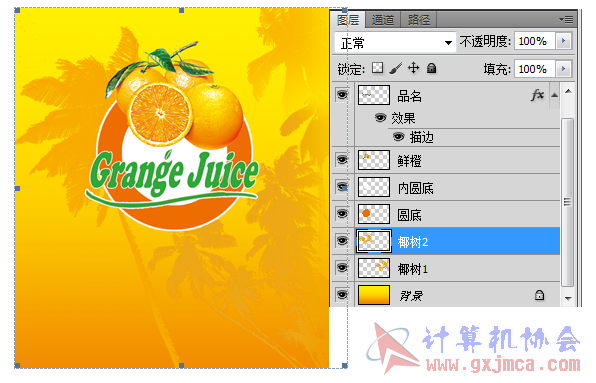
Task: Hide the 品名 layer
Action: 342,94
